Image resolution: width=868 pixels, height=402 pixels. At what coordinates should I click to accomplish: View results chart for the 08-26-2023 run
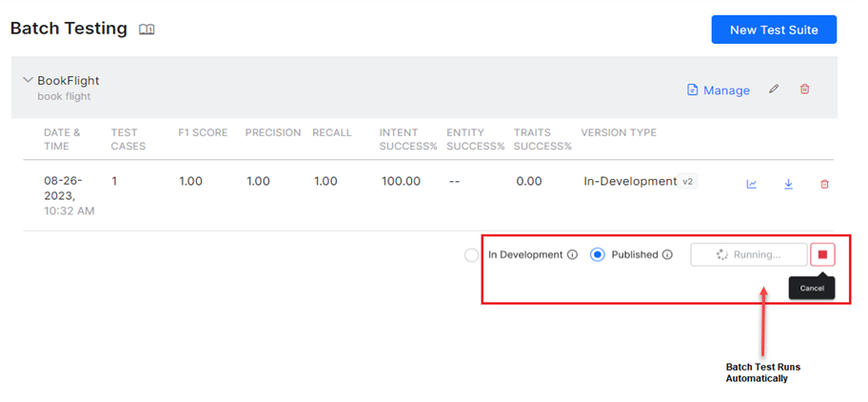point(751,184)
